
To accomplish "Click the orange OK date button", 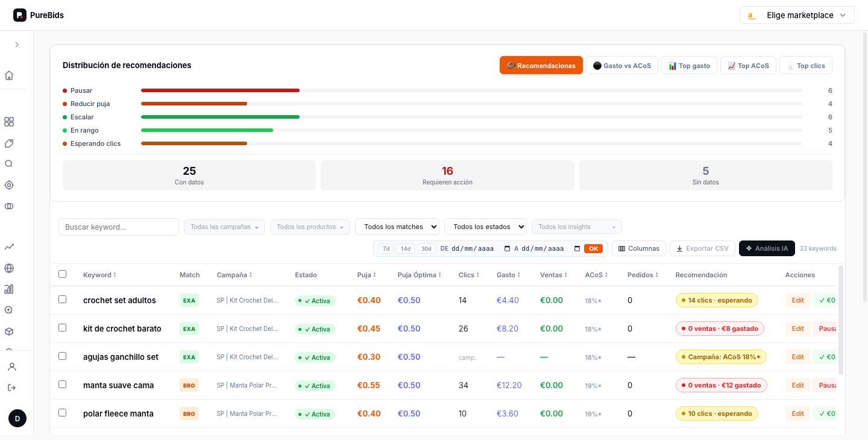I will 593,248.
